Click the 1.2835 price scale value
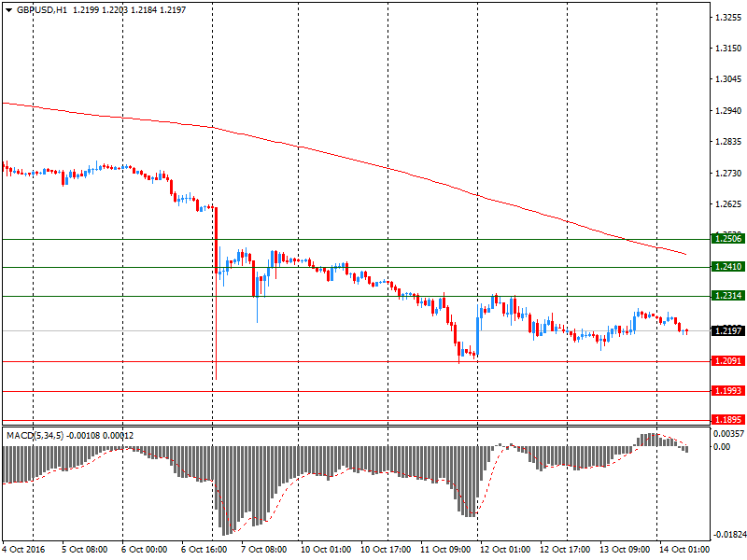This screenshot has height=560, width=747. click(729, 142)
